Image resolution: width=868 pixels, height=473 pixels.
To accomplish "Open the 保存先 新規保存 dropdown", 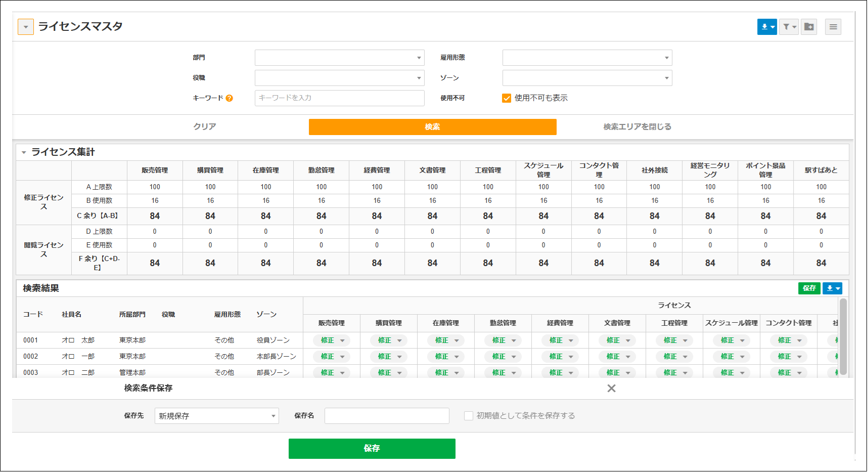I will click(216, 416).
